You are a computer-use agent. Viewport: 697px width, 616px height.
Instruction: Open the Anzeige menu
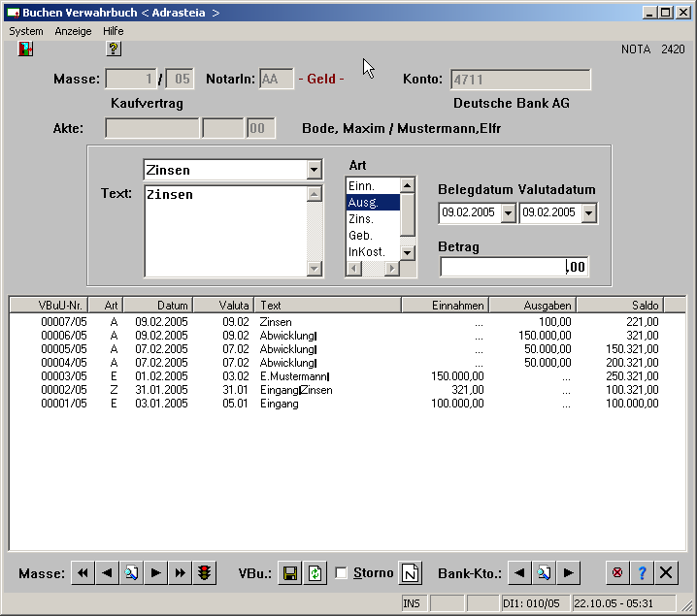(x=73, y=31)
